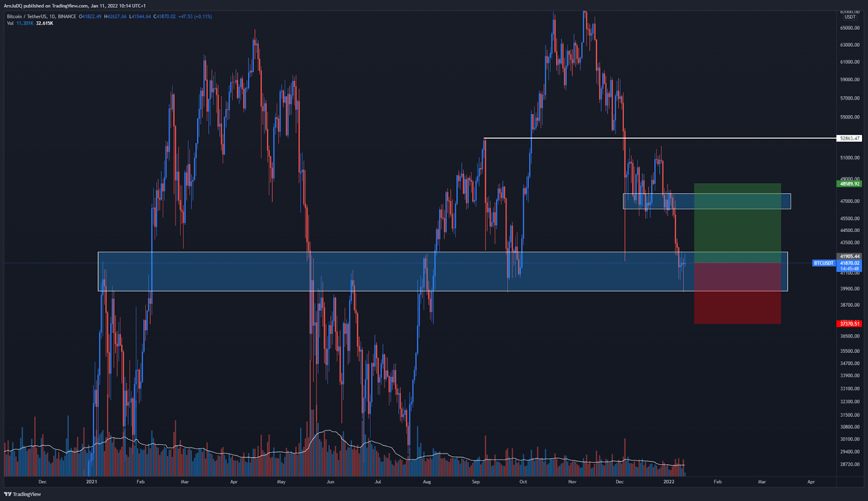The height and width of the screenshot is (501, 868).
Task: Click the Sep label on the time axis
Action: (x=476, y=481)
